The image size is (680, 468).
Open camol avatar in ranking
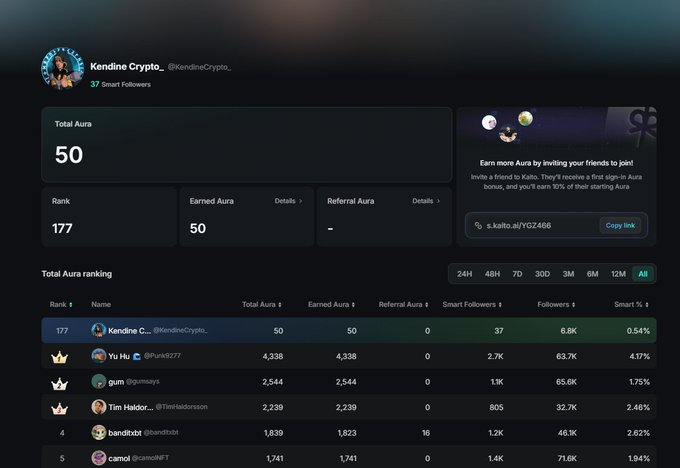[99, 458]
